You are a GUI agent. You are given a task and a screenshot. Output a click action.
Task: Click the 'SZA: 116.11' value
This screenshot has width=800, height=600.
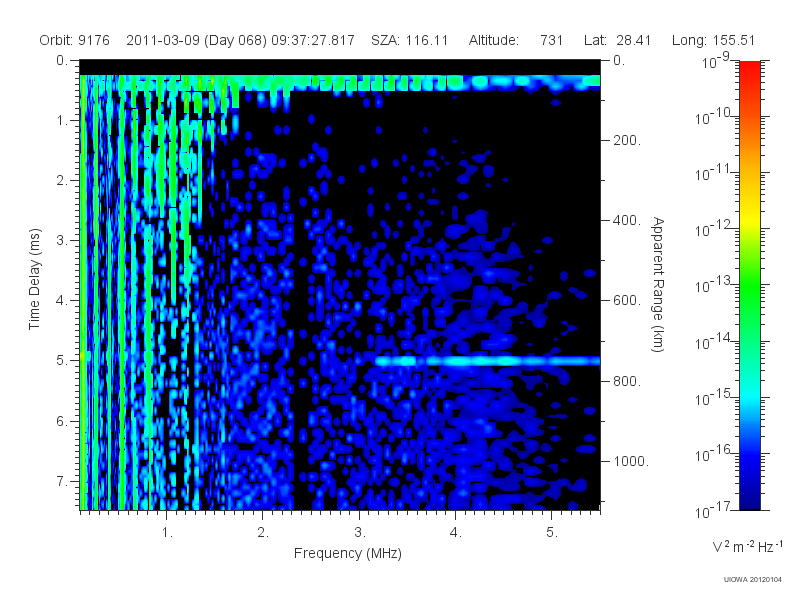tap(409, 40)
